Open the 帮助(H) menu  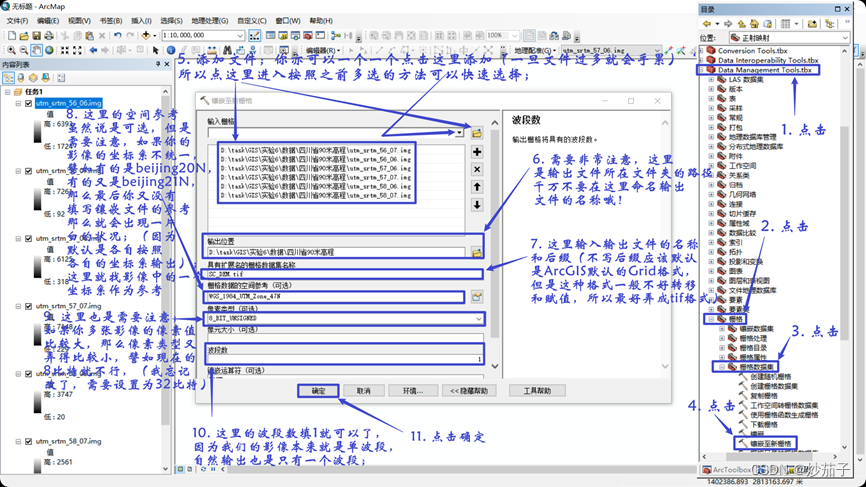(x=321, y=20)
